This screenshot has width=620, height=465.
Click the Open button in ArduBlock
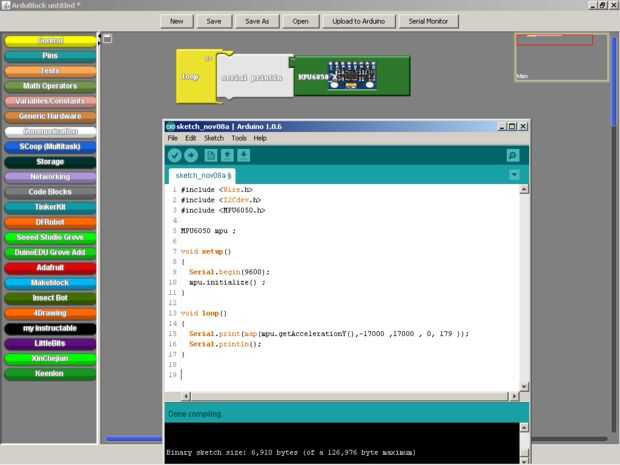click(x=301, y=21)
